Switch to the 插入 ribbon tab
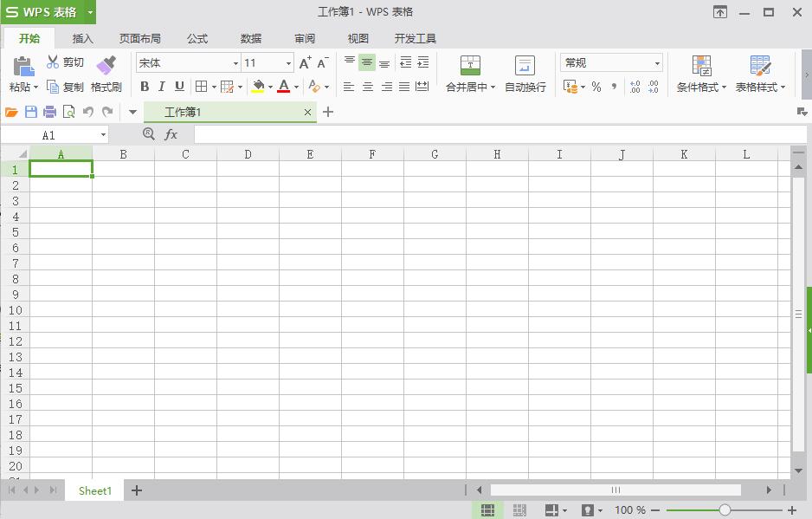The height and width of the screenshot is (519, 812). pyautogui.click(x=82, y=38)
